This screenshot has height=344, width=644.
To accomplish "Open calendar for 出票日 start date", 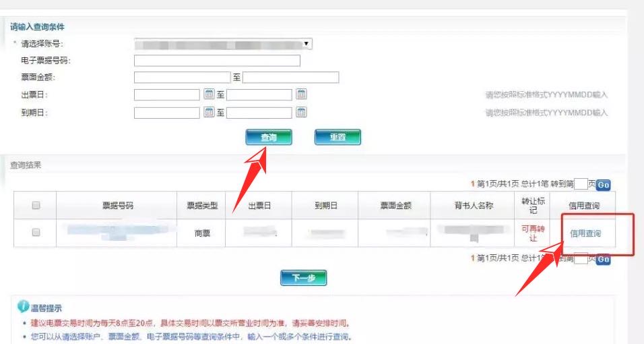I will pyautogui.click(x=209, y=94).
